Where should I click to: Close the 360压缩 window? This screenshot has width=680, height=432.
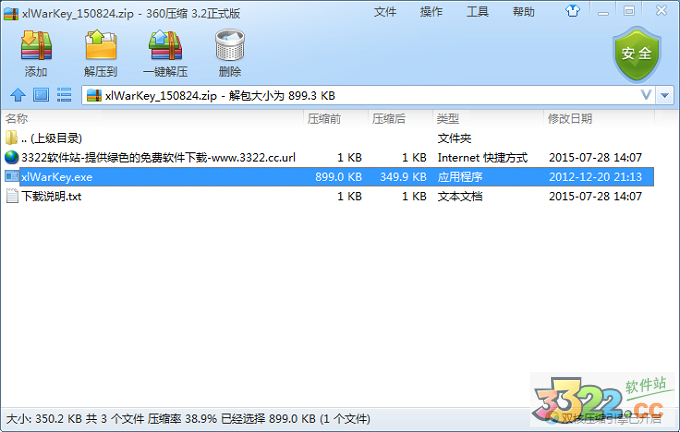coord(661,10)
